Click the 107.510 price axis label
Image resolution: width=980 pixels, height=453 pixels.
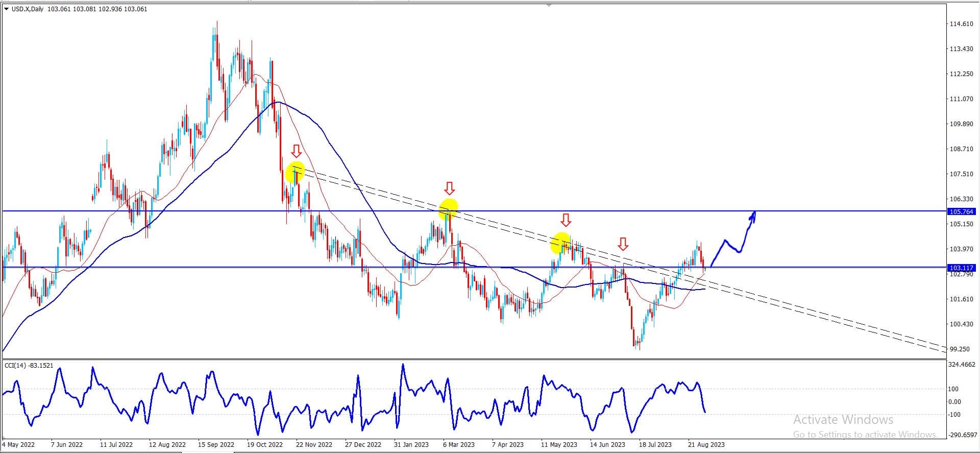[961, 174]
